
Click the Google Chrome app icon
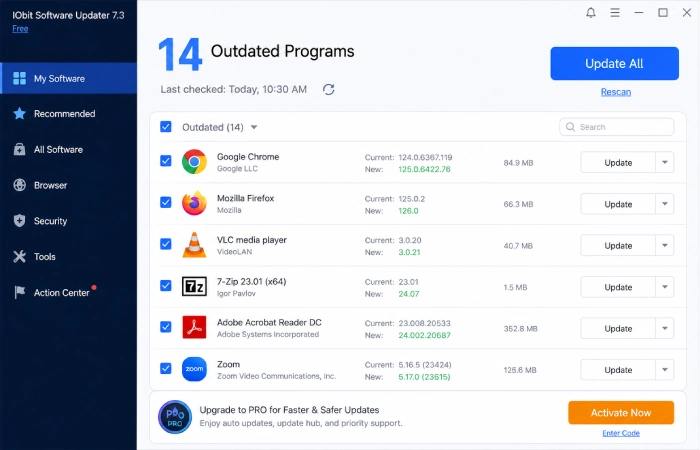coord(194,162)
